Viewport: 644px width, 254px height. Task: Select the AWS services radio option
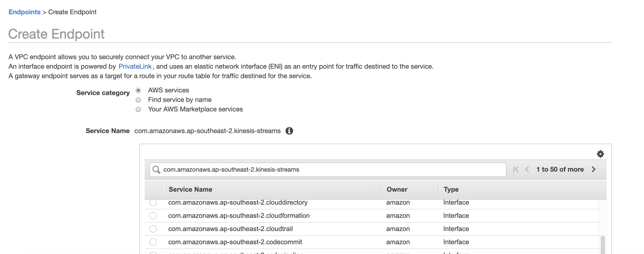click(138, 90)
